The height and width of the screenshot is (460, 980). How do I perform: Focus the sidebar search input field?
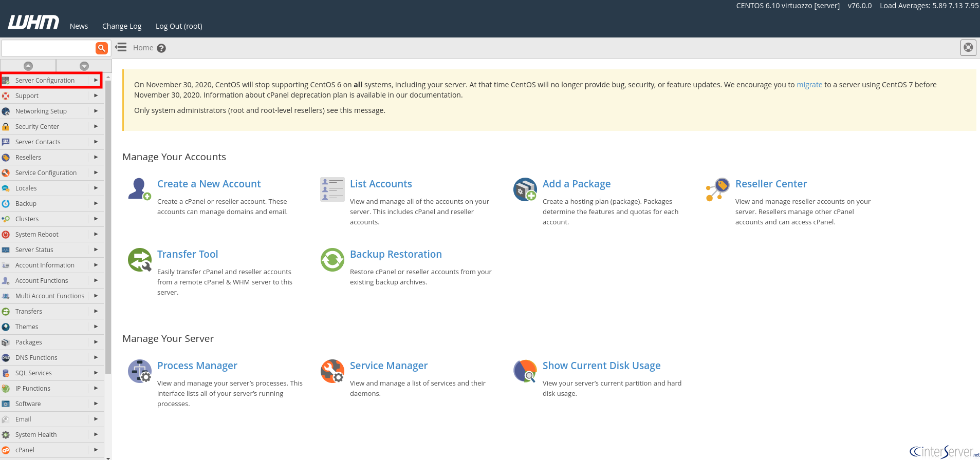point(48,48)
